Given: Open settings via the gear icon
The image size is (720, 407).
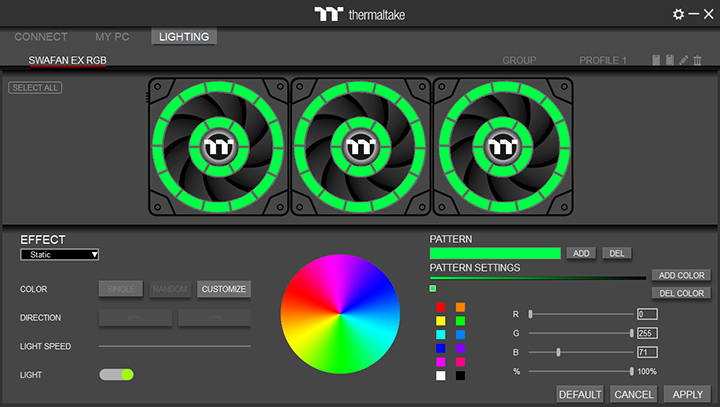Looking at the screenshot, I should click(678, 15).
